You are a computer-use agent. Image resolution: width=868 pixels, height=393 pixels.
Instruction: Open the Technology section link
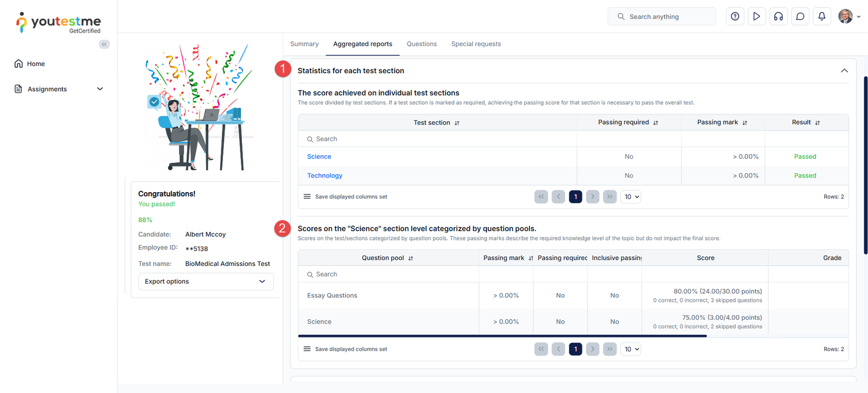point(324,176)
